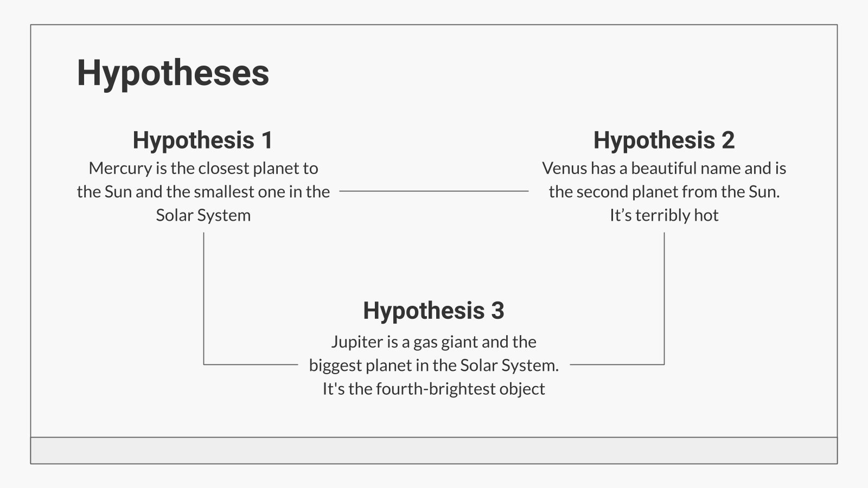Click "Solar System" under Hypothesis 1
868x488 pixels.
[x=203, y=215]
